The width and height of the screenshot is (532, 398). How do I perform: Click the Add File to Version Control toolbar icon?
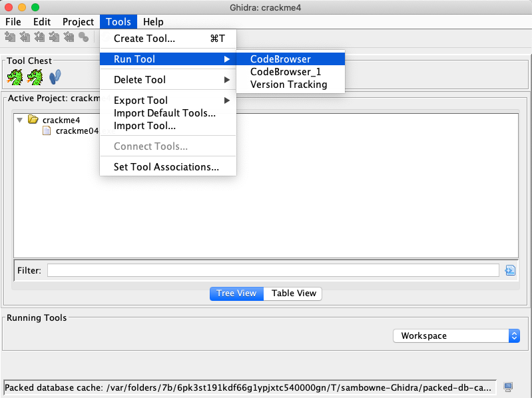pyautogui.click(x=10, y=37)
